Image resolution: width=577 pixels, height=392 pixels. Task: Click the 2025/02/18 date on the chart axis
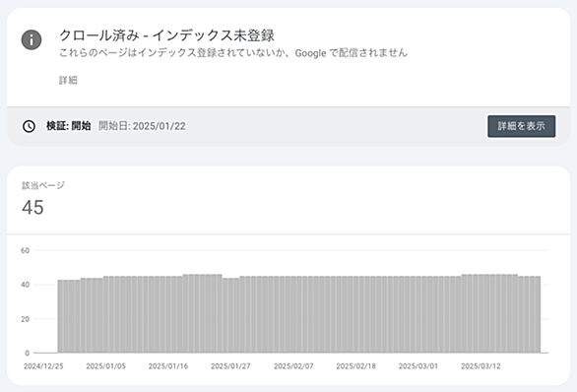(x=355, y=366)
